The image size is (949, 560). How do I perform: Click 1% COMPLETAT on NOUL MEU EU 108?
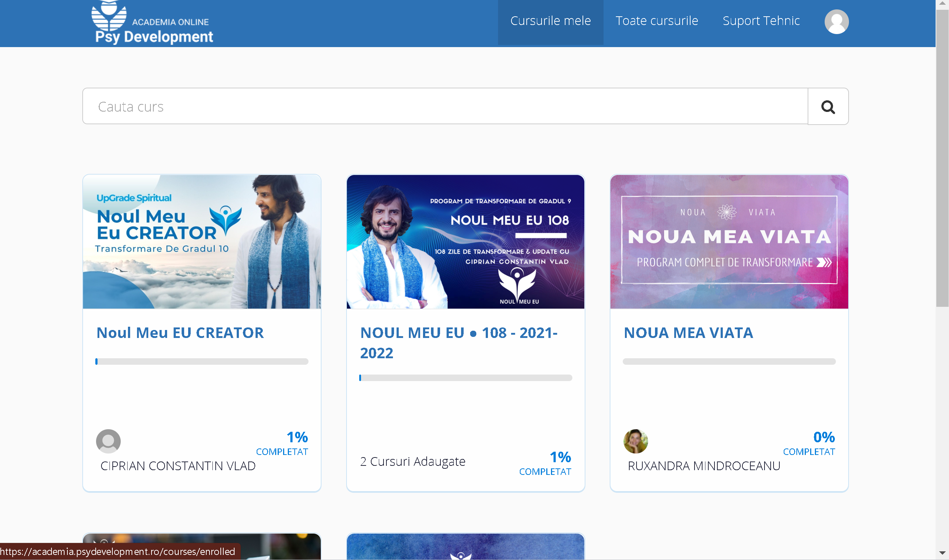(x=545, y=463)
